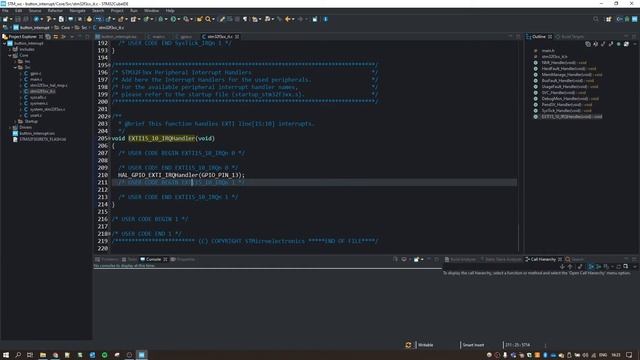Viewport: 640px width, 360px height.
Task: Switch to the Search tab in bottom panel
Action: (x=575, y=259)
